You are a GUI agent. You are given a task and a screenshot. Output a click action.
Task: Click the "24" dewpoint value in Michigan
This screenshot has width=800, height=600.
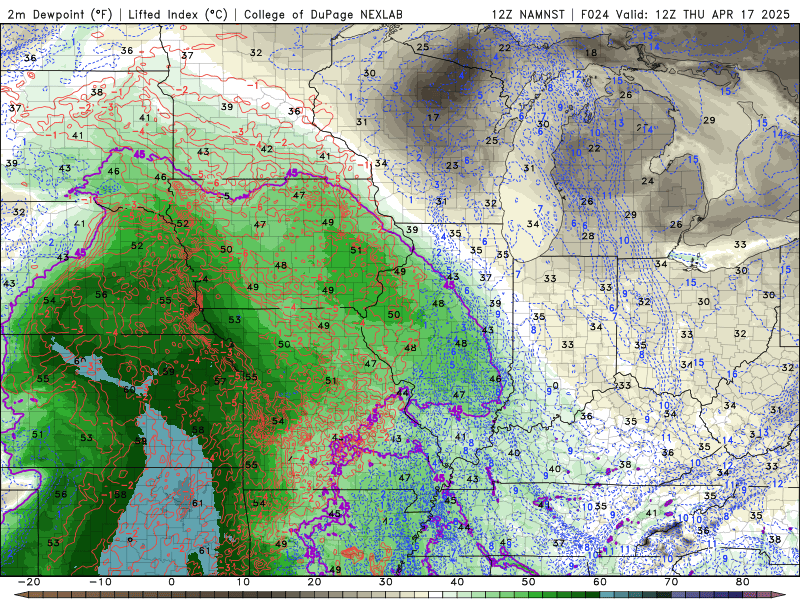coord(647,181)
